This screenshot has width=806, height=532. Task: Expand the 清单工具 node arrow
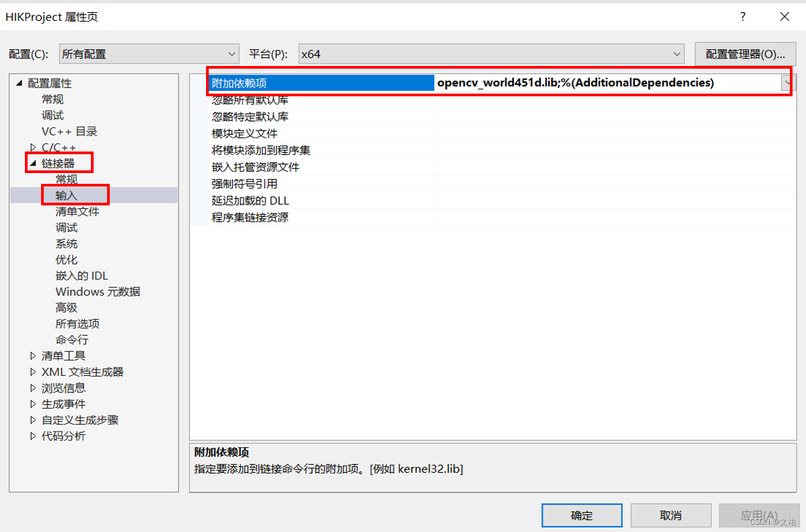coord(33,356)
